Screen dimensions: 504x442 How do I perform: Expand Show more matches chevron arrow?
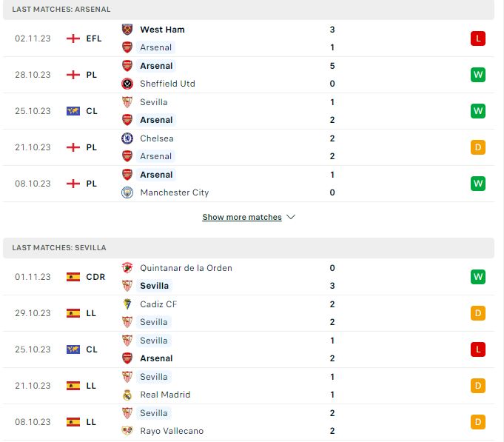coord(291,217)
